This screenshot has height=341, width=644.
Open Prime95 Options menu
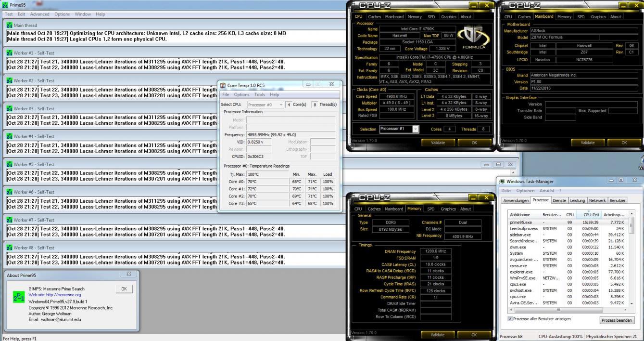coord(62,14)
